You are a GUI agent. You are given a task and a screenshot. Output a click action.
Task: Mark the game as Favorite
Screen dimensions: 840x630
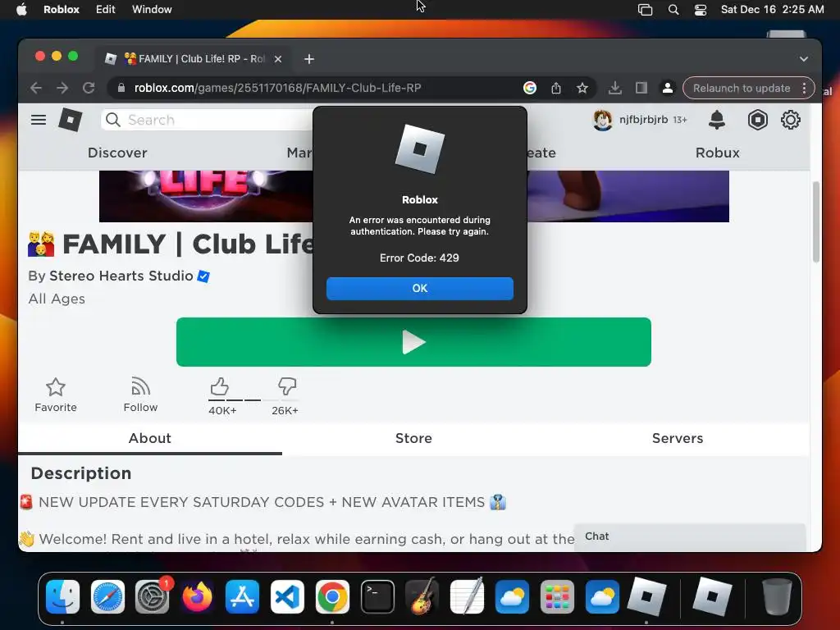[x=56, y=395]
